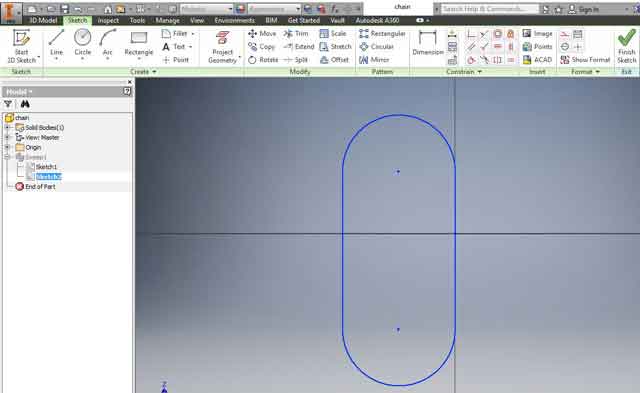This screenshot has width=640, height=393.
Task: Select the Extend tool
Action: [299, 47]
